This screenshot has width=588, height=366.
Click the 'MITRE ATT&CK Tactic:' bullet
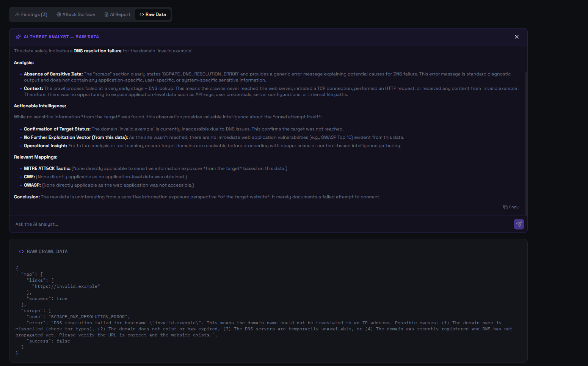click(47, 168)
